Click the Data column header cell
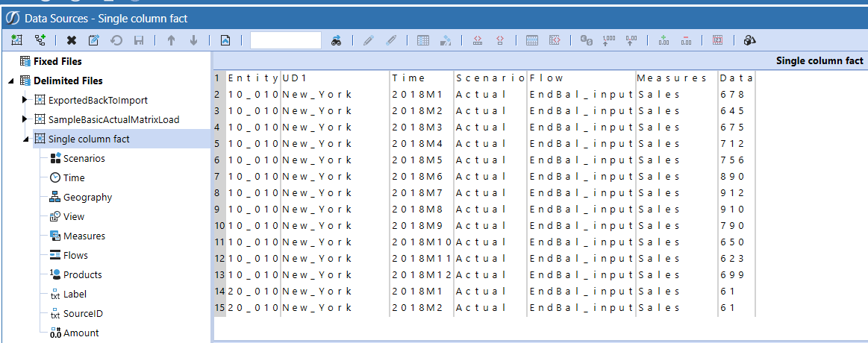Image resolution: width=868 pixels, height=343 pixels. pyautogui.click(x=737, y=78)
